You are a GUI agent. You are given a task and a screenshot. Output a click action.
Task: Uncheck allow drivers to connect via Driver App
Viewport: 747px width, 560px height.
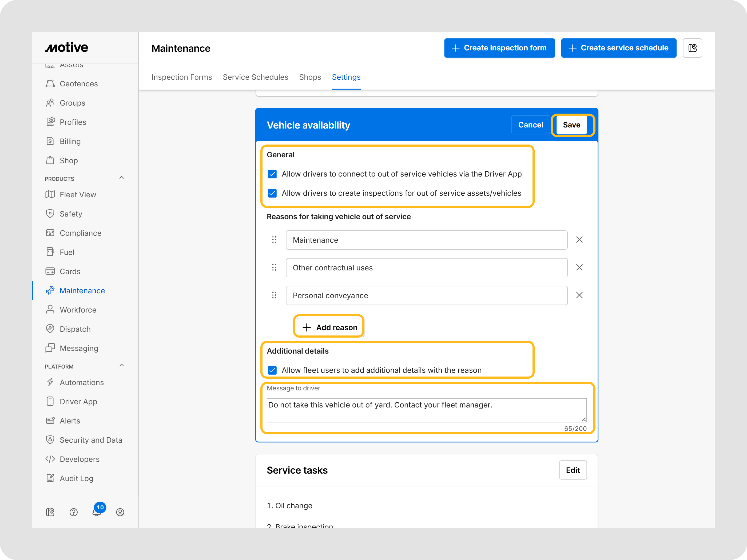[272, 174]
